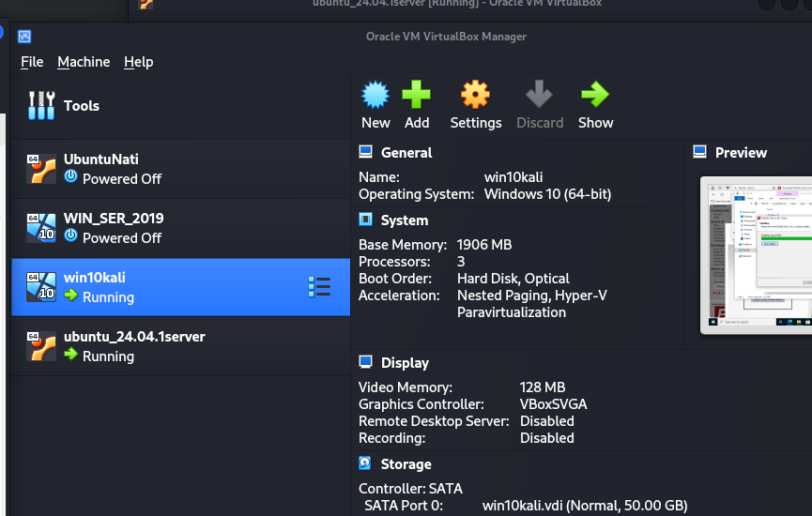Select the WIN_SER_2019 virtual machine
This screenshot has width=812, height=516.
[x=181, y=228]
